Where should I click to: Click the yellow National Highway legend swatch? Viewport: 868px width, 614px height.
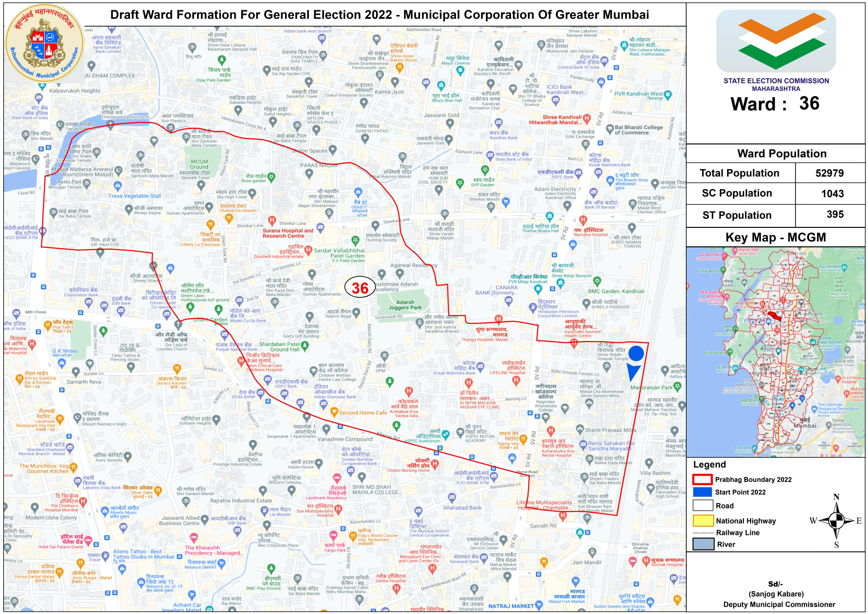(x=703, y=520)
